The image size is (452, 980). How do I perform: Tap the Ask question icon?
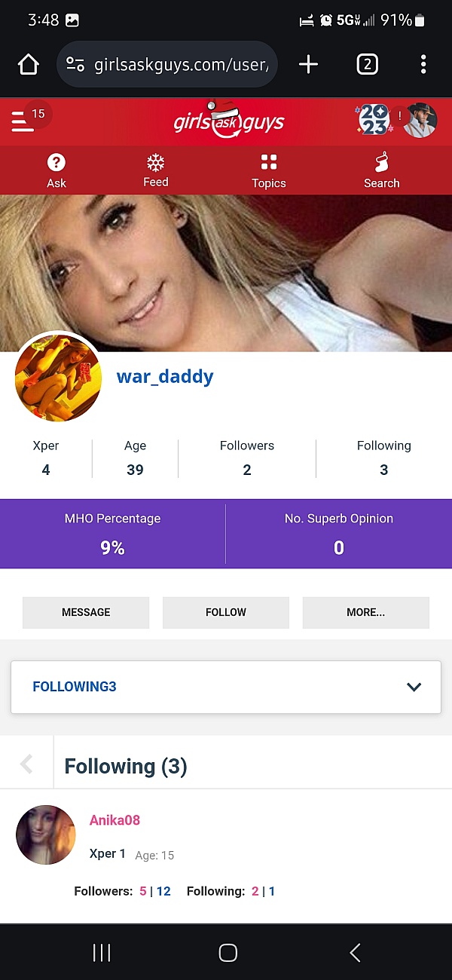(56, 170)
